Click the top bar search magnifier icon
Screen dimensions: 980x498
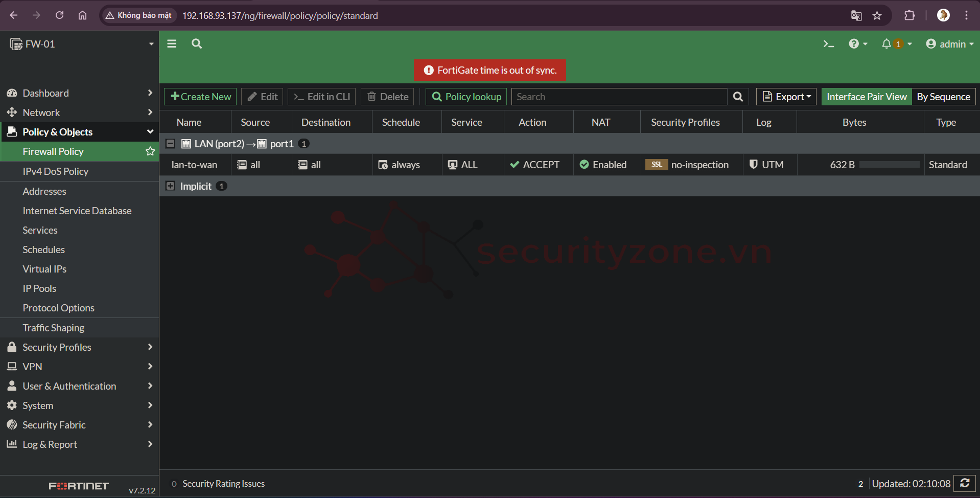197,44
